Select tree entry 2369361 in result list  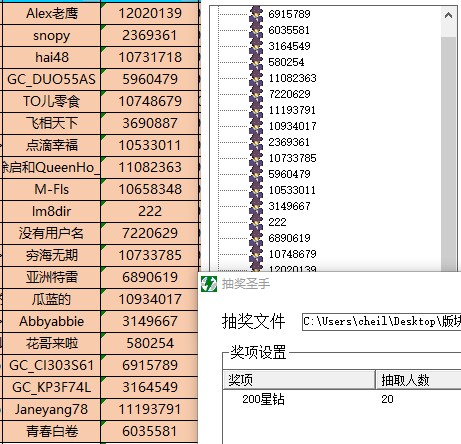[289, 142]
